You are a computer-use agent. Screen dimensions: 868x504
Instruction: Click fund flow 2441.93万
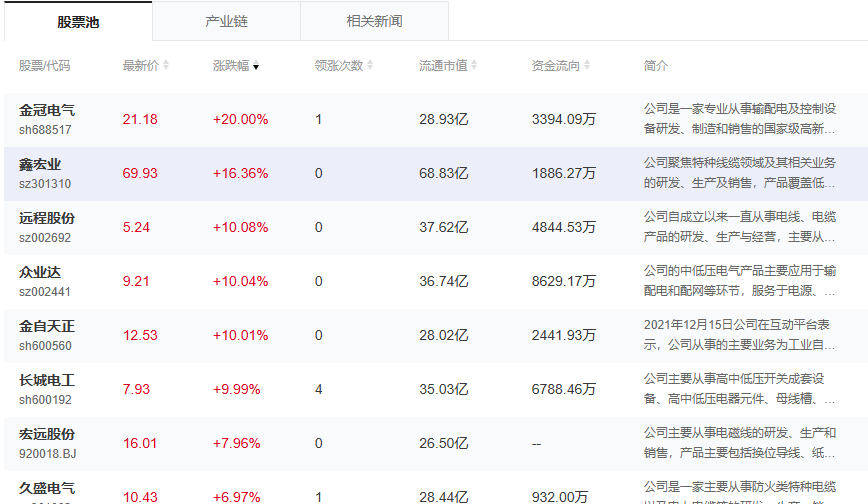point(564,335)
